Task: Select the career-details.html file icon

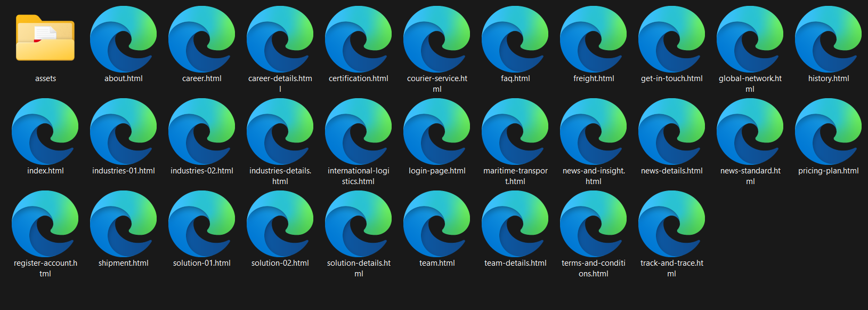Action: (280, 39)
